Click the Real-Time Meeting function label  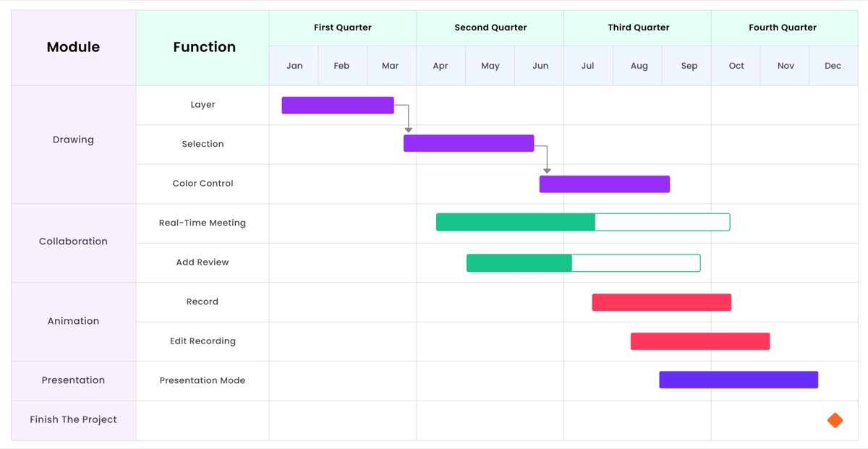pos(203,223)
